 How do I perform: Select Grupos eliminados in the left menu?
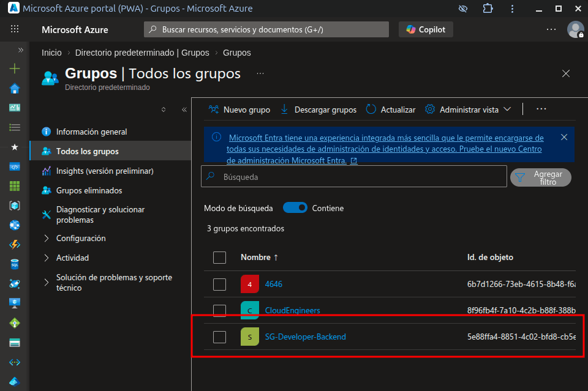[89, 190]
